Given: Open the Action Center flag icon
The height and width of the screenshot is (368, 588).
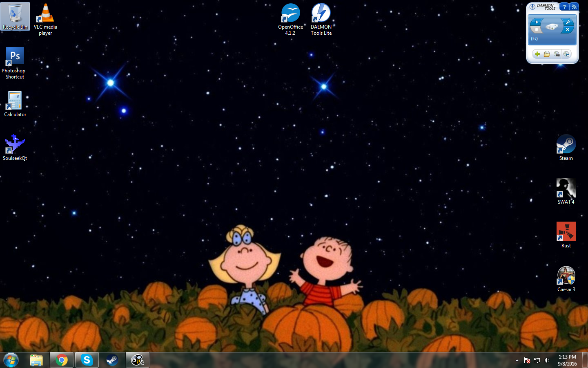Looking at the screenshot, I should click(527, 360).
